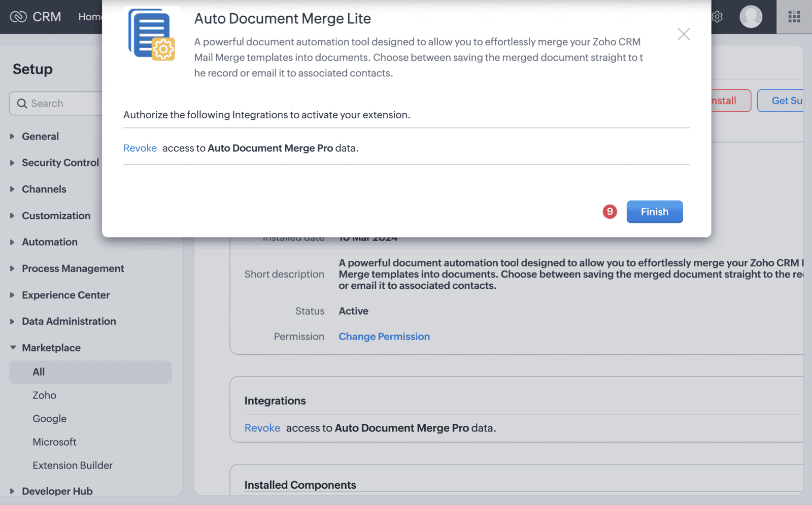Click the red Uninstall button
812x505 pixels.
coord(731,100)
